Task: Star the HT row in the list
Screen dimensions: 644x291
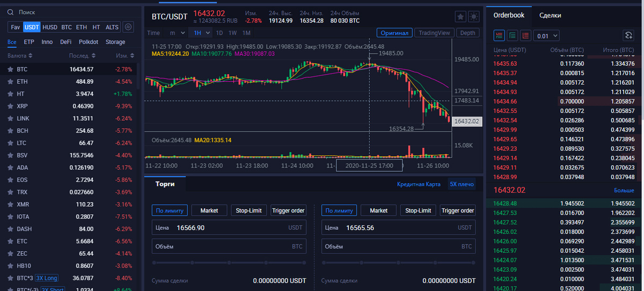Action: pyautogui.click(x=10, y=94)
